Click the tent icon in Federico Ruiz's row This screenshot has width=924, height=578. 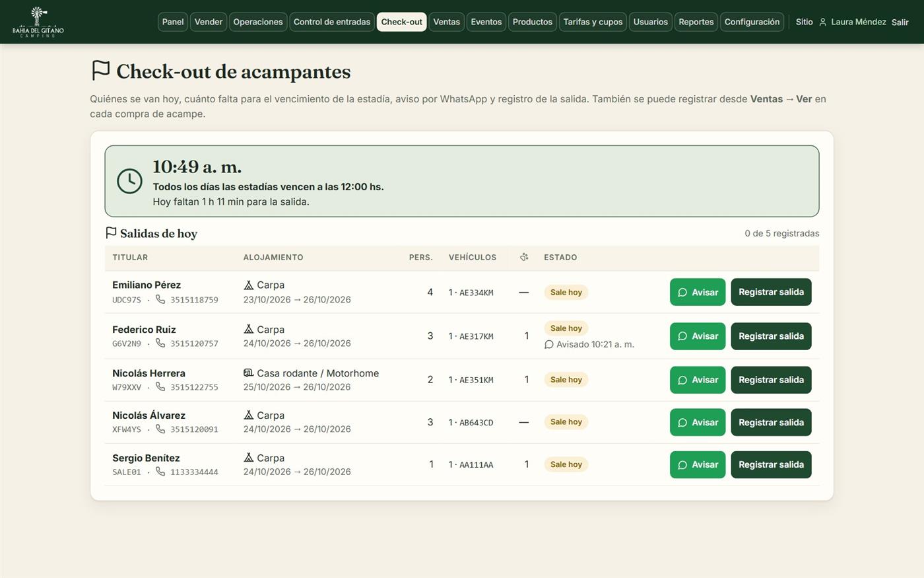click(249, 329)
